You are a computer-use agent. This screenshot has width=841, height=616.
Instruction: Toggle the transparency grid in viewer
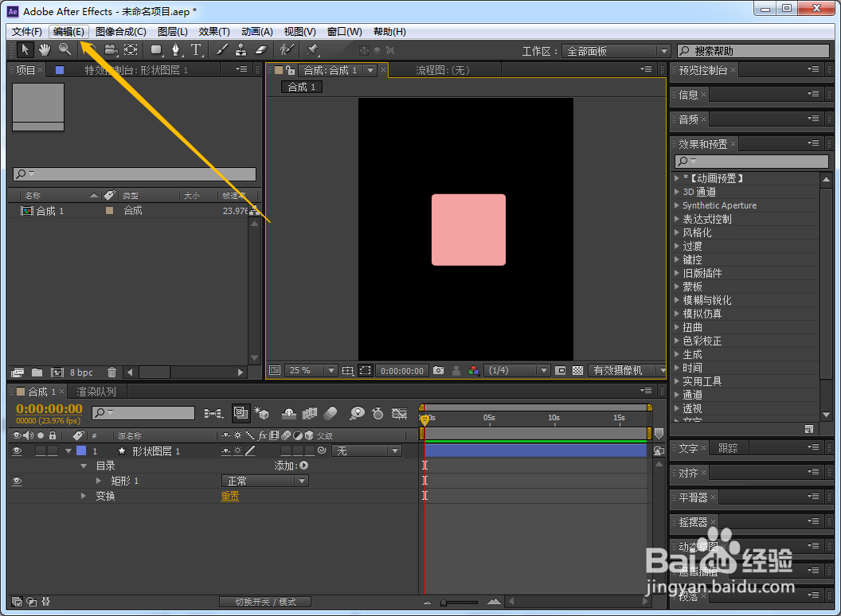pyautogui.click(x=577, y=370)
